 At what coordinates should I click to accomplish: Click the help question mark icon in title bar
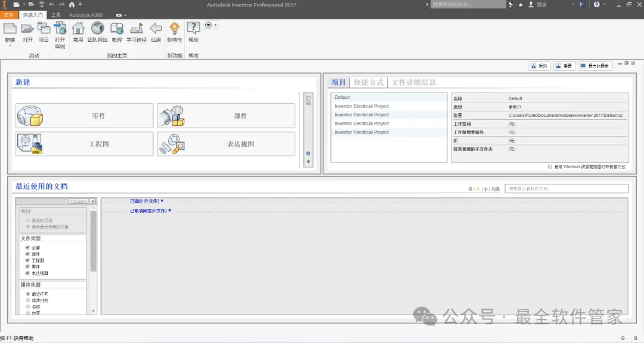(597, 5)
